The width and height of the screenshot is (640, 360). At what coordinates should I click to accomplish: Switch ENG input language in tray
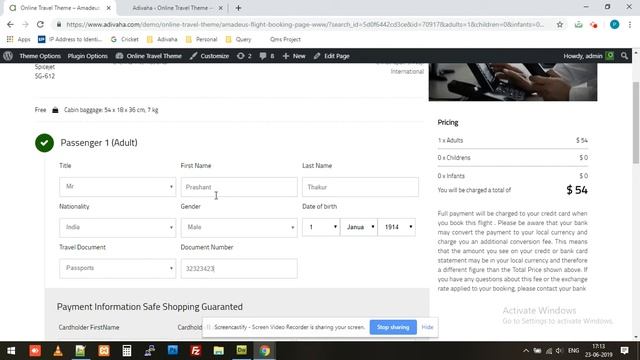click(573, 351)
